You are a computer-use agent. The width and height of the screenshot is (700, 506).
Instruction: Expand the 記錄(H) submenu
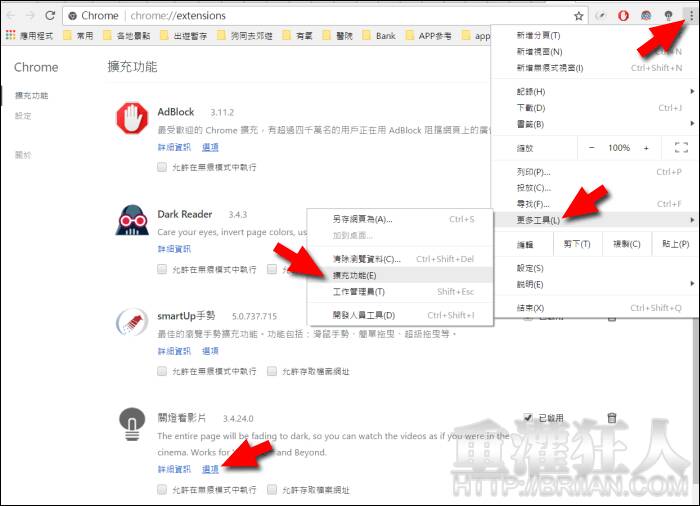[x=595, y=92]
